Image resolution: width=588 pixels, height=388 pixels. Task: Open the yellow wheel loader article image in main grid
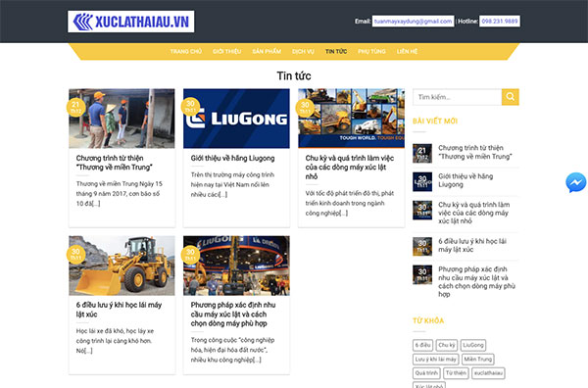[122, 266]
